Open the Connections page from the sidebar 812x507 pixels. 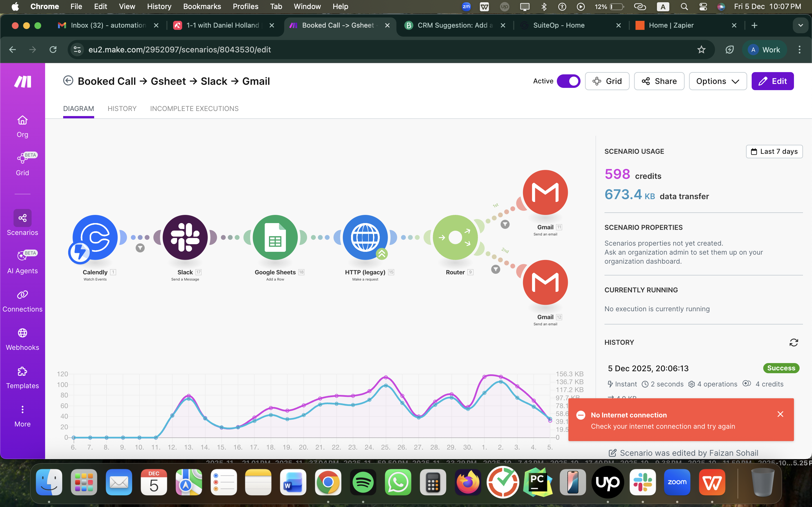[22, 299]
